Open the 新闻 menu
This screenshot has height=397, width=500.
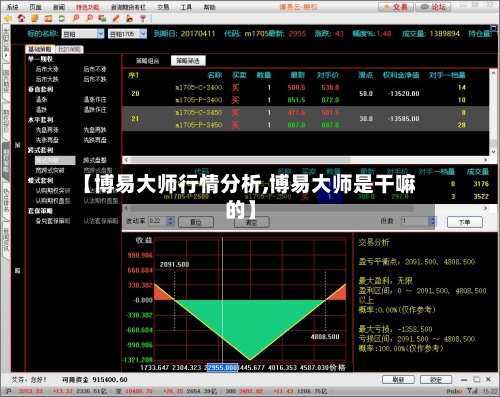pyautogui.click(x=59, y=7)
